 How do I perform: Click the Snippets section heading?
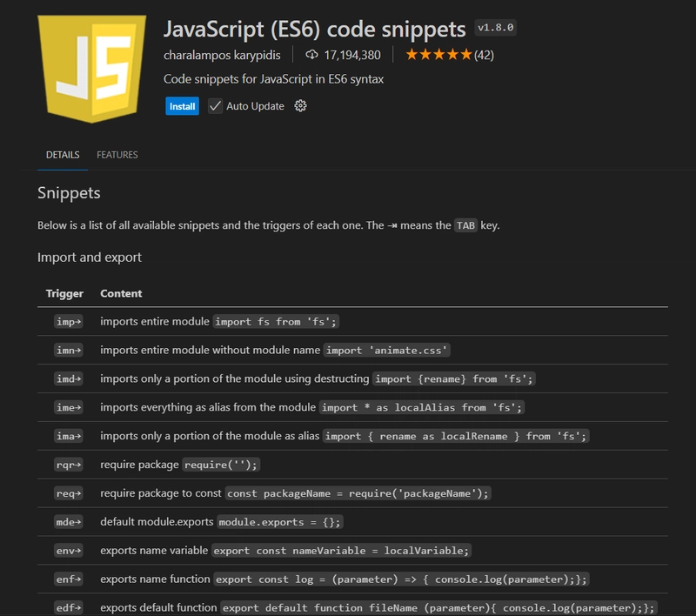(69, 193)
